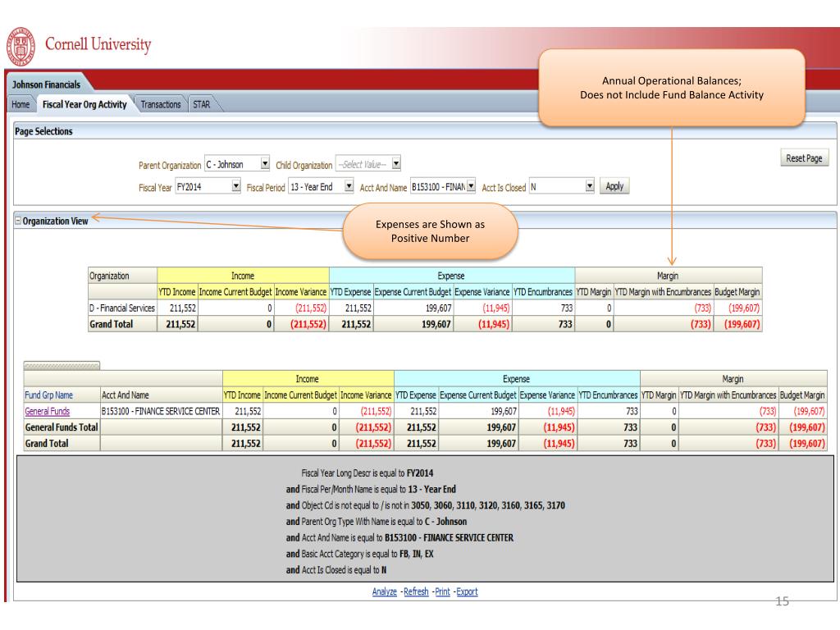Click the Export link

click(x=467, y=591)
